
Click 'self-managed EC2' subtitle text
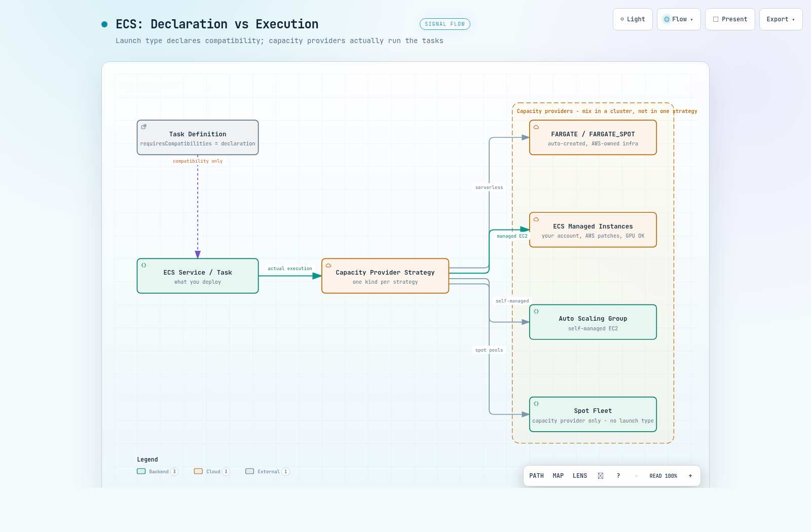click(593, 329)
